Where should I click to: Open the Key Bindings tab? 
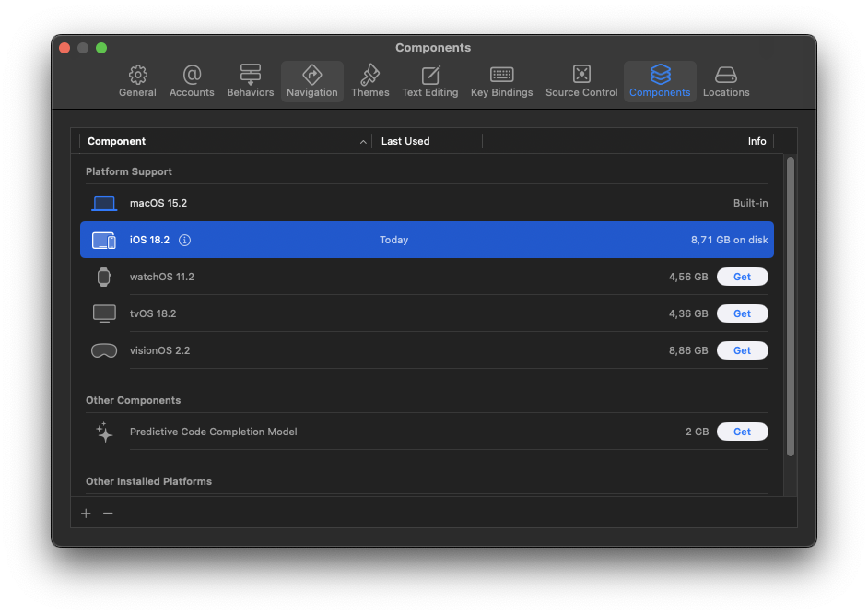[x=501, y=81]
